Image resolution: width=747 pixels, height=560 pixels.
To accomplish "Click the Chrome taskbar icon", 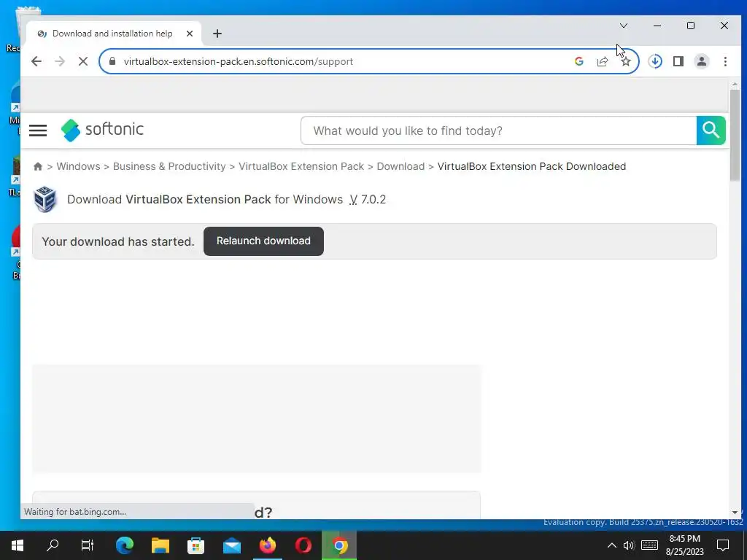I will 339,545.
